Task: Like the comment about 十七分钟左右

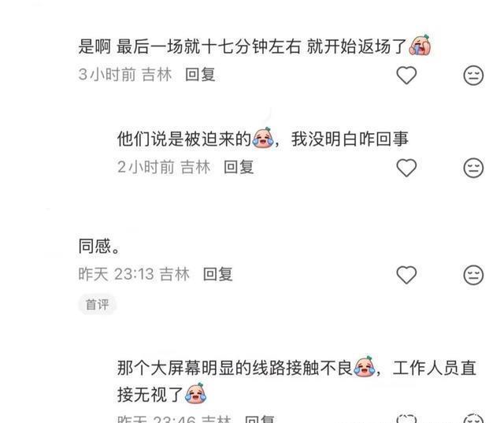Action: (x=406, y=75)
